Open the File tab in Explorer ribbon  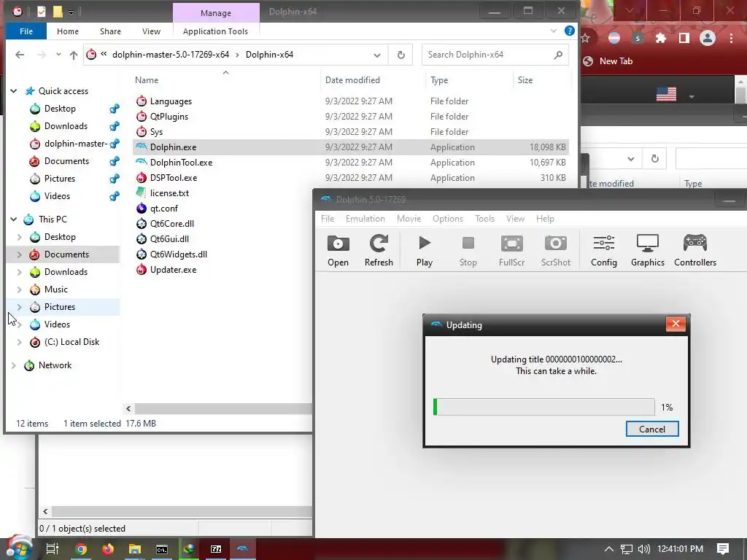(26, 31)
